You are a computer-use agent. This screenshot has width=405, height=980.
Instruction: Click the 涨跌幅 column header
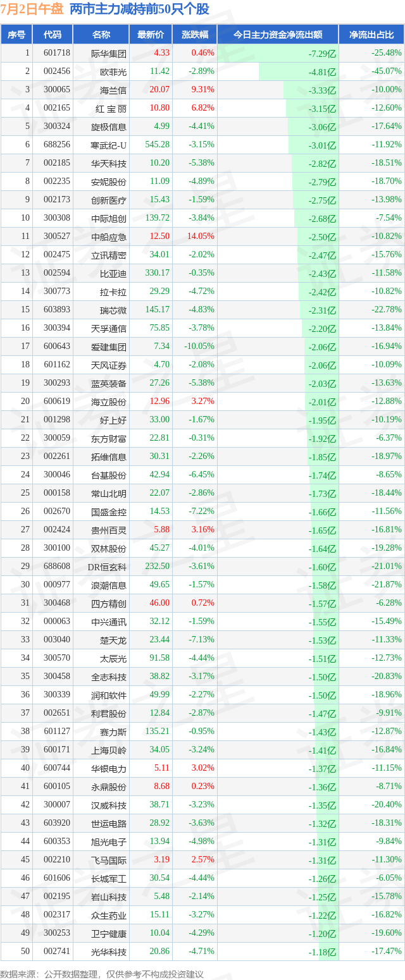pos(194,35)
